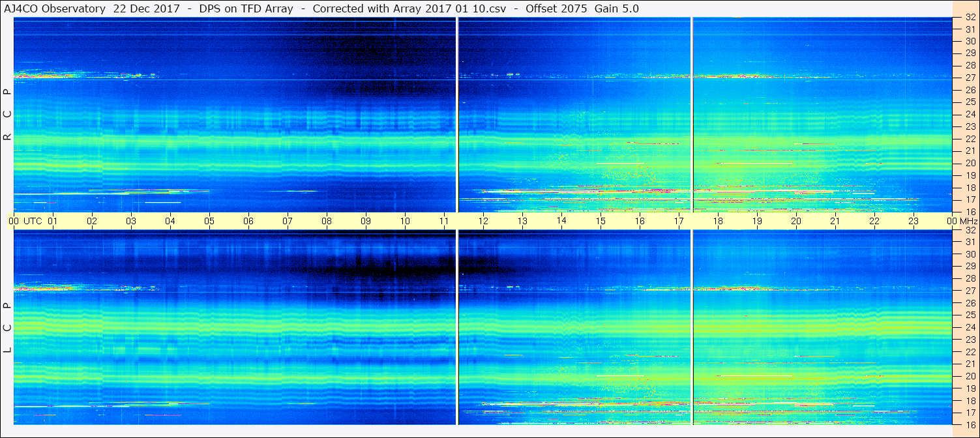This screenshot has height=438, width=980.
Task: Select the 12 hour tick label
Action: [x=483, y=221]
